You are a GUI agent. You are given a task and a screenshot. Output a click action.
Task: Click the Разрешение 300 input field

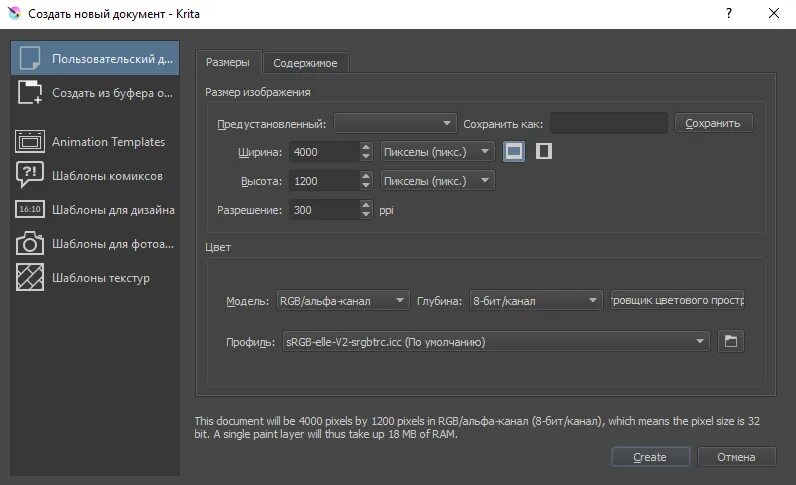tap(325, 210)
